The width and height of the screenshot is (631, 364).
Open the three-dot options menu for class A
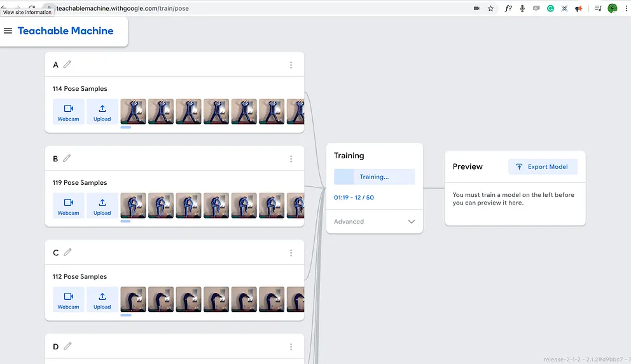[x=291, y=65]
